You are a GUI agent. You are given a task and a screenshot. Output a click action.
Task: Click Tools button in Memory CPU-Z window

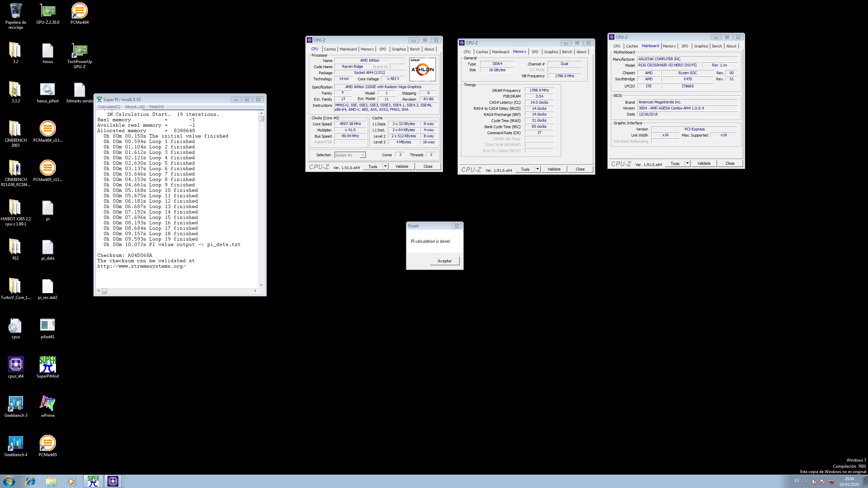coord(525,169)
